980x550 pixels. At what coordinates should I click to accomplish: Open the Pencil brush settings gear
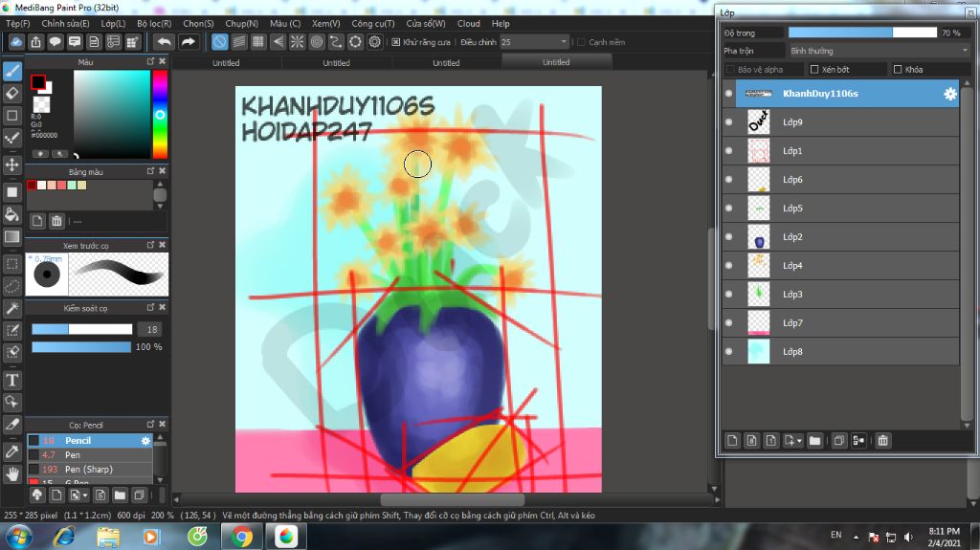click(x=145, y=441)
